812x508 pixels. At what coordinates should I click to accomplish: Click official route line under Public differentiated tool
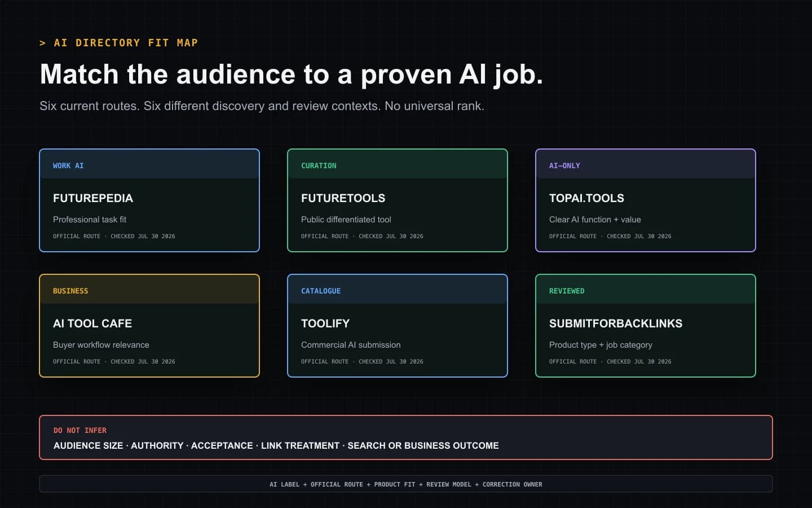pyautogui.click(x=362, y=236)
